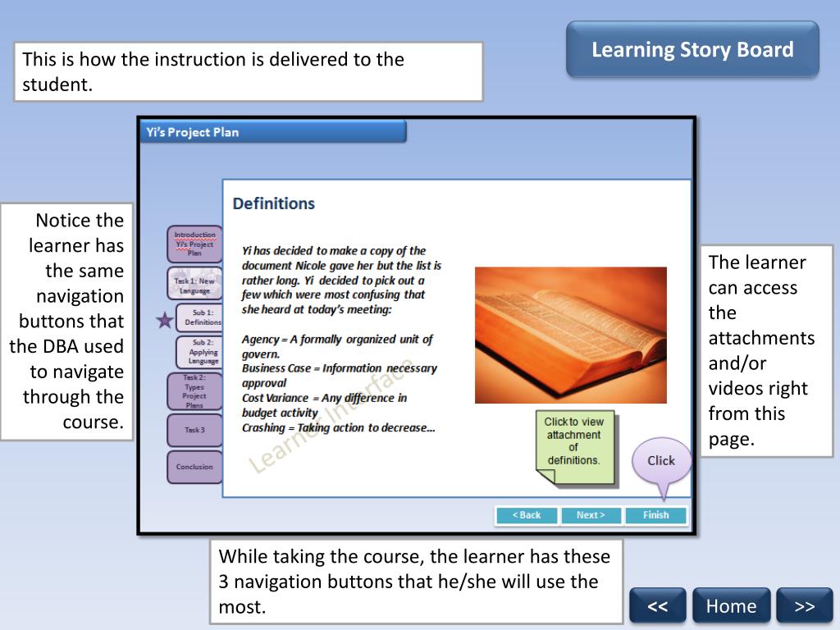
Task: Click the 'Crashing = Taking action' definition
Action: tap(339, 427)
